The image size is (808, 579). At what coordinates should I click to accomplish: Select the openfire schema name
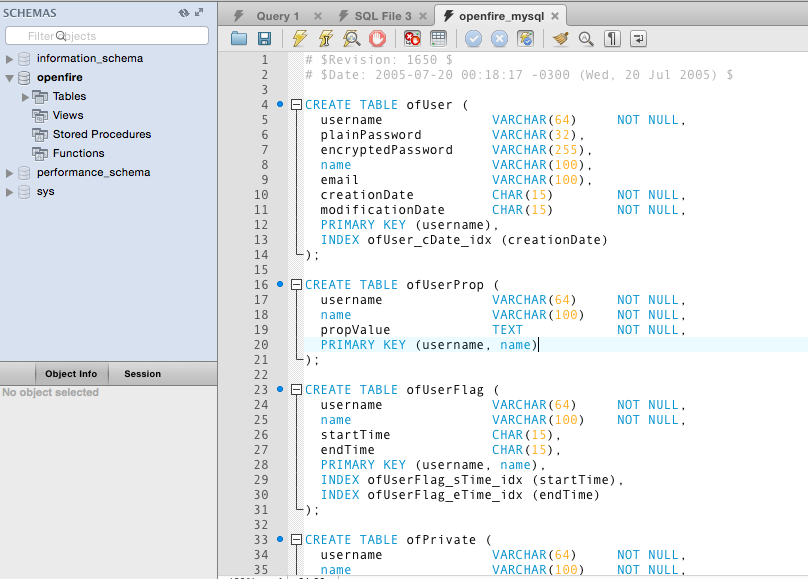(60, 77)
